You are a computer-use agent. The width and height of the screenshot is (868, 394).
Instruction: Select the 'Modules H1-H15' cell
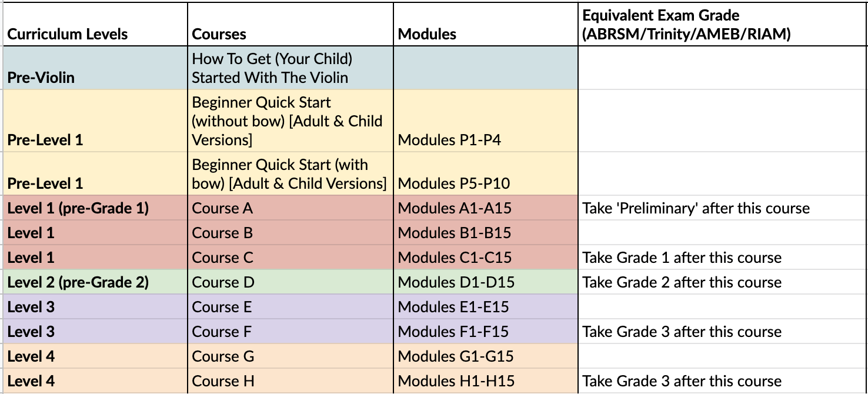(486, 381)
